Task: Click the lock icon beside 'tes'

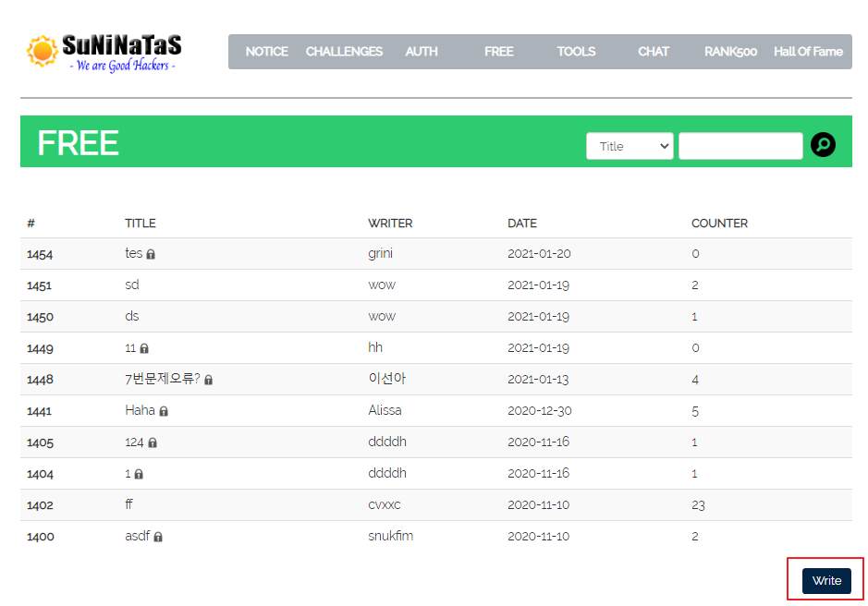Action: [151, 254]
